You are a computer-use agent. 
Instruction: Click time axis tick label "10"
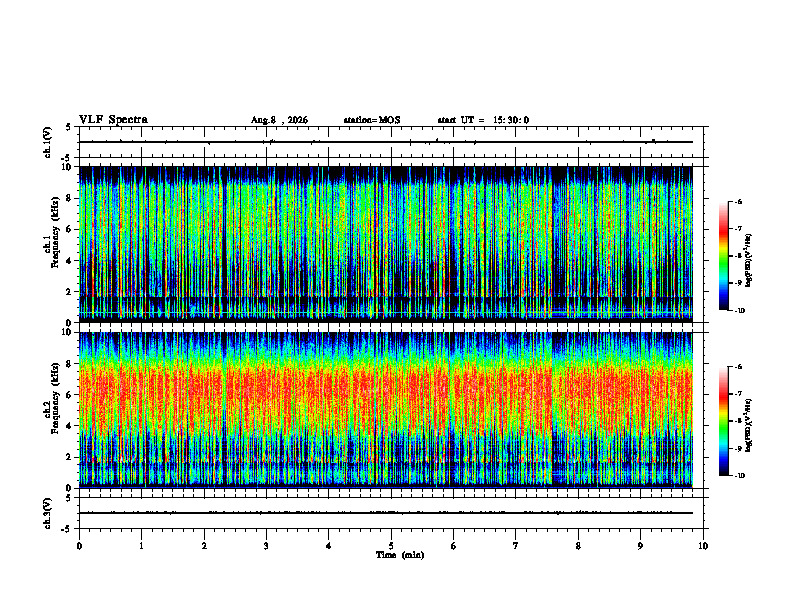(x=703, y=546)
